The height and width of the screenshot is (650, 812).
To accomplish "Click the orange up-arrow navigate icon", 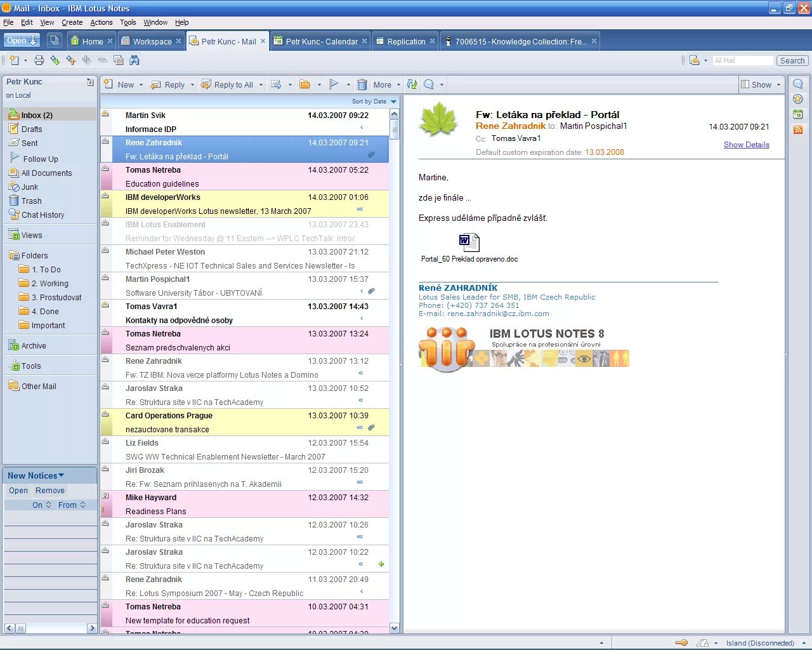I will coord(70,60).
